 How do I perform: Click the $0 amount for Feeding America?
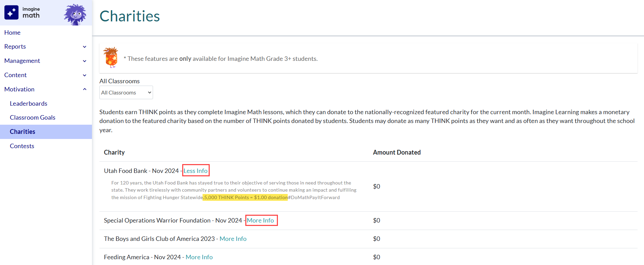pos(377,257)
